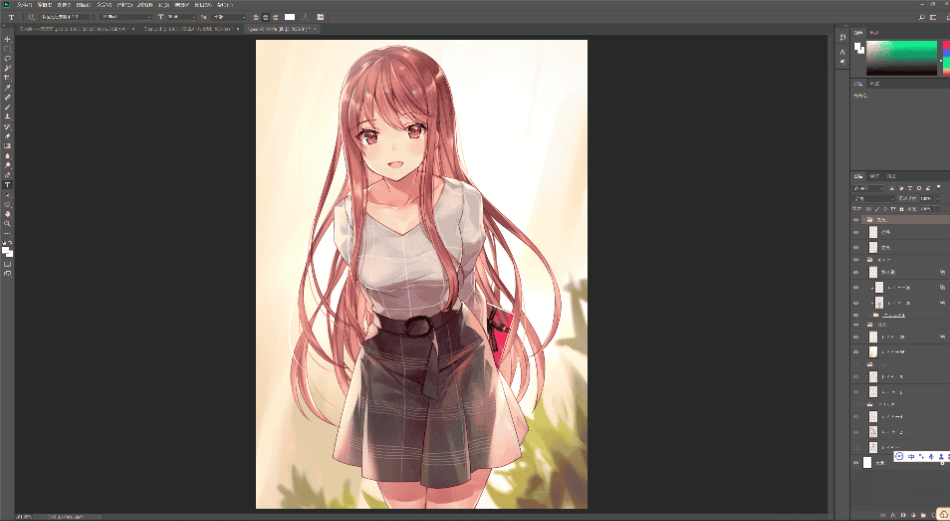Switch to the Paths tab in Layers panel
The image size is (950, 521).
tap(891, 176)
